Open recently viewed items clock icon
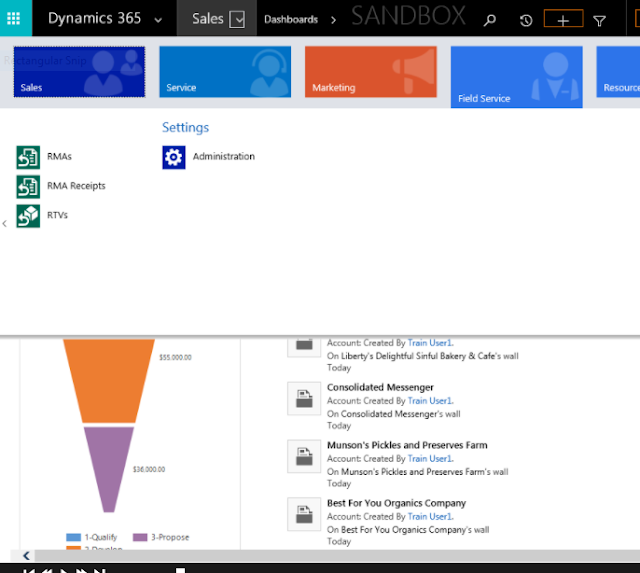 526,20
